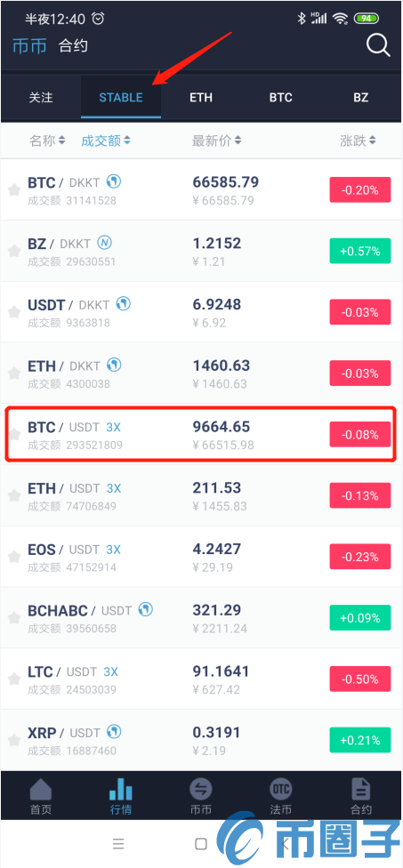This screenshot has height=868, width=403.
Task: Favorite BTC/DKKT with its star
Action: click(14, 190)
